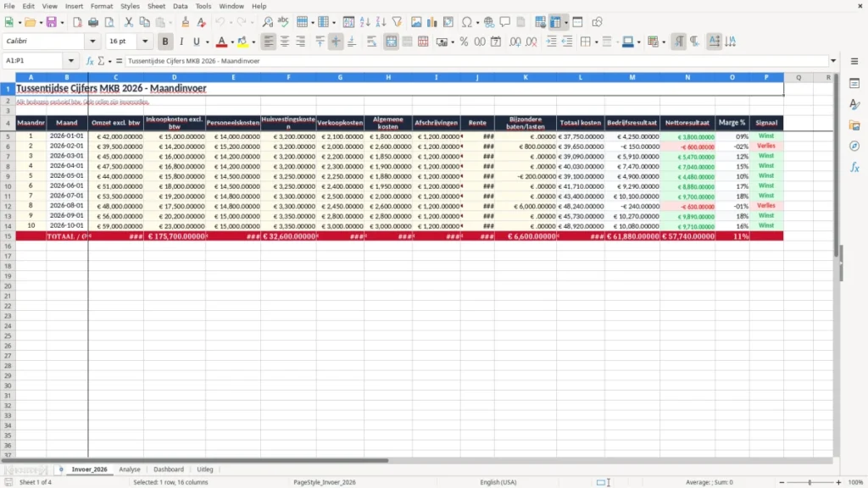Open the Conditional Formatting dropdown arrow

pos(664,42)
